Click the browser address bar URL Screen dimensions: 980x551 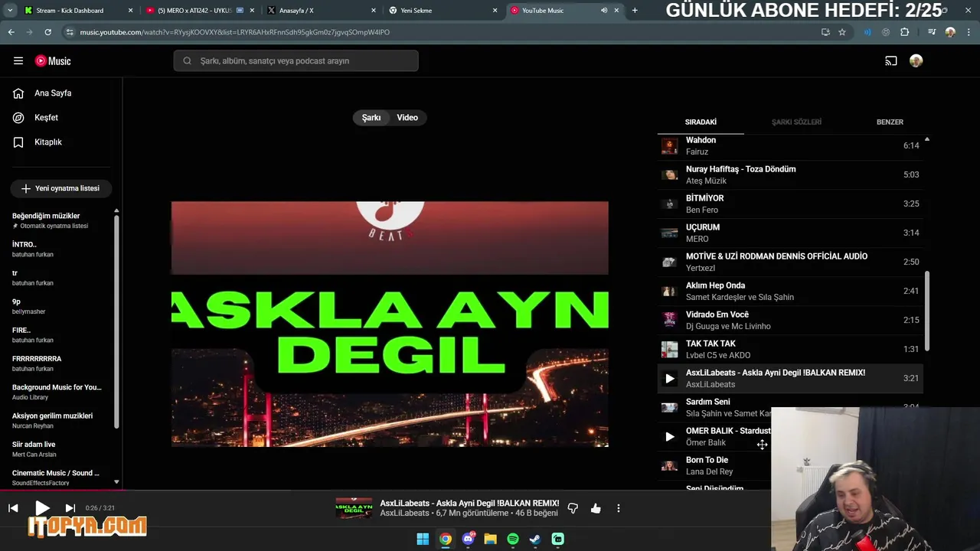pos(234,32)
